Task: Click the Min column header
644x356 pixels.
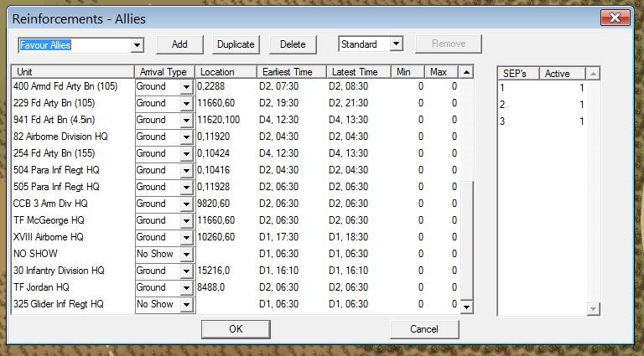Action: (x=408, y=72)
